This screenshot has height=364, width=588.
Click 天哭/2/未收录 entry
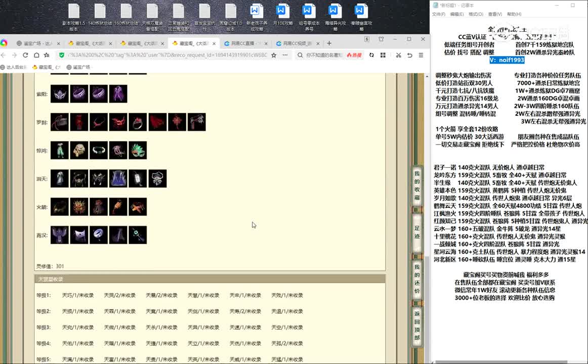tap(119, 295)
